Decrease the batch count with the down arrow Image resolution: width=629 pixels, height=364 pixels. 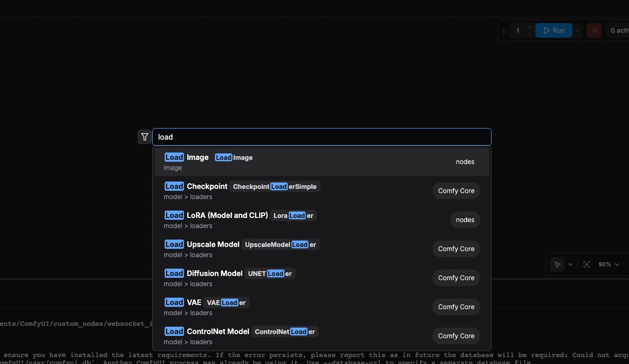529,34
